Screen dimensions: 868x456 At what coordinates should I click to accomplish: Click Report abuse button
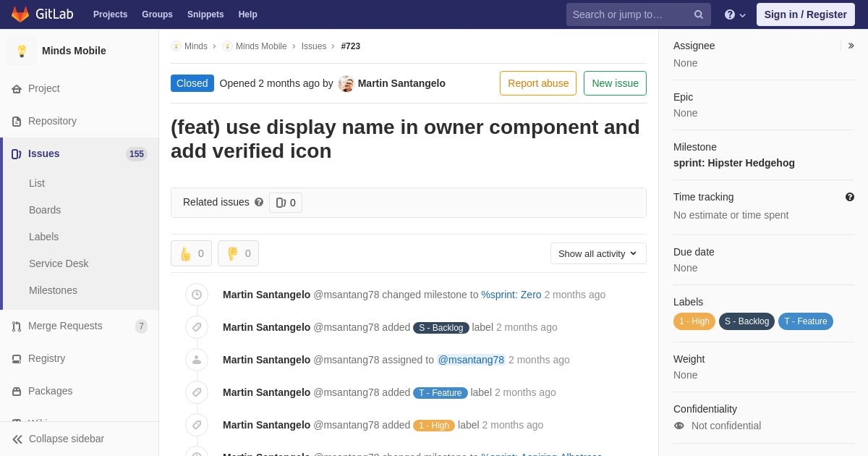coord(538,83)
